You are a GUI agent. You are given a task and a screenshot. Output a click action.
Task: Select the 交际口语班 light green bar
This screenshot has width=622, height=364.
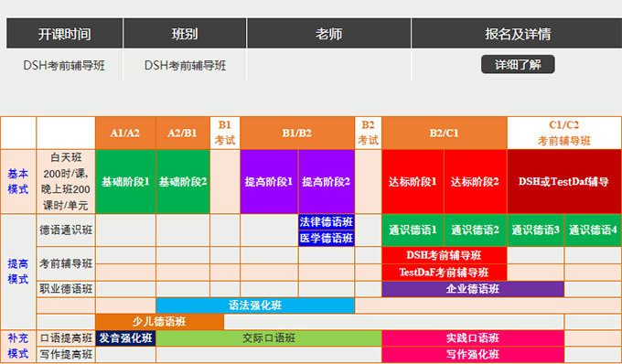pos(269,338)
